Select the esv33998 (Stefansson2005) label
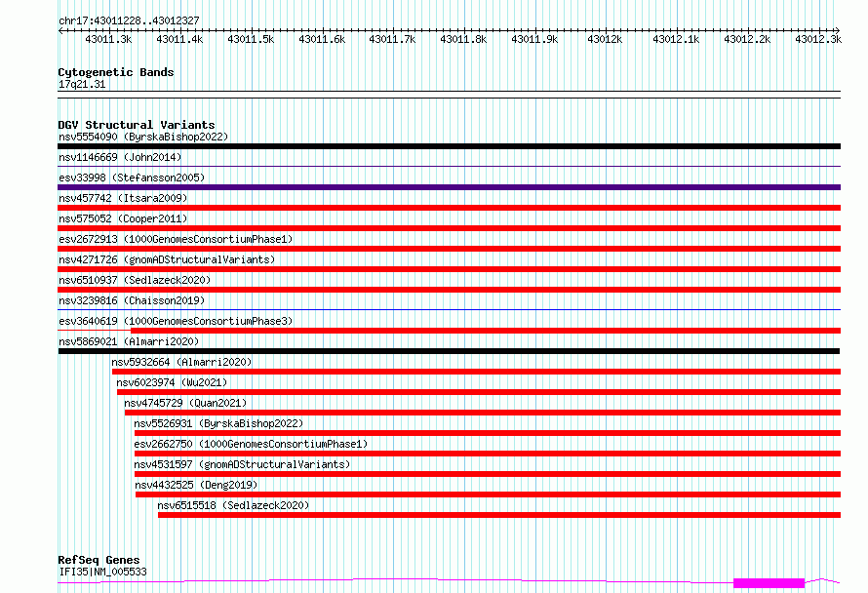868x593 pixels. (132, 178)
